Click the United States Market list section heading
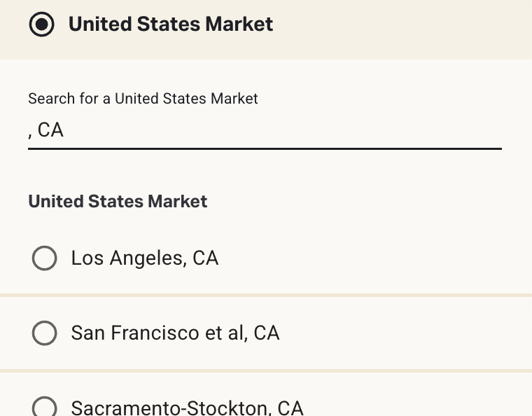The image size is (532, 416). [x=118, y=202]
